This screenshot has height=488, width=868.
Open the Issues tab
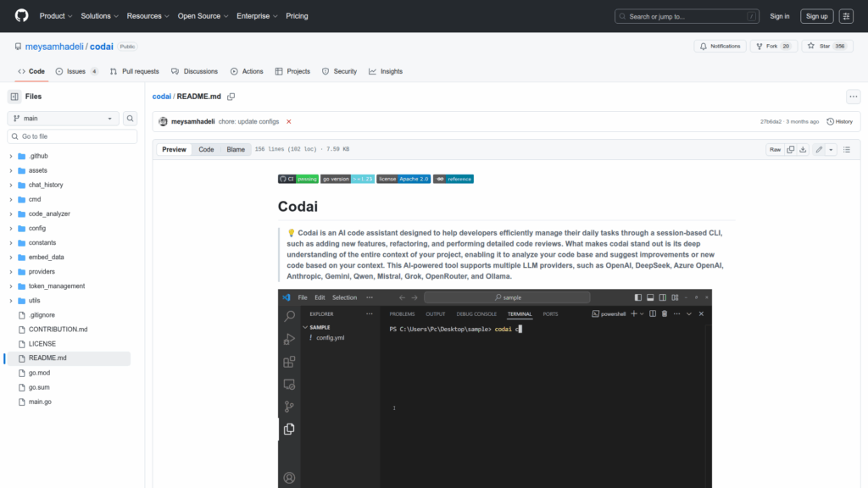[x=76, y=71]
